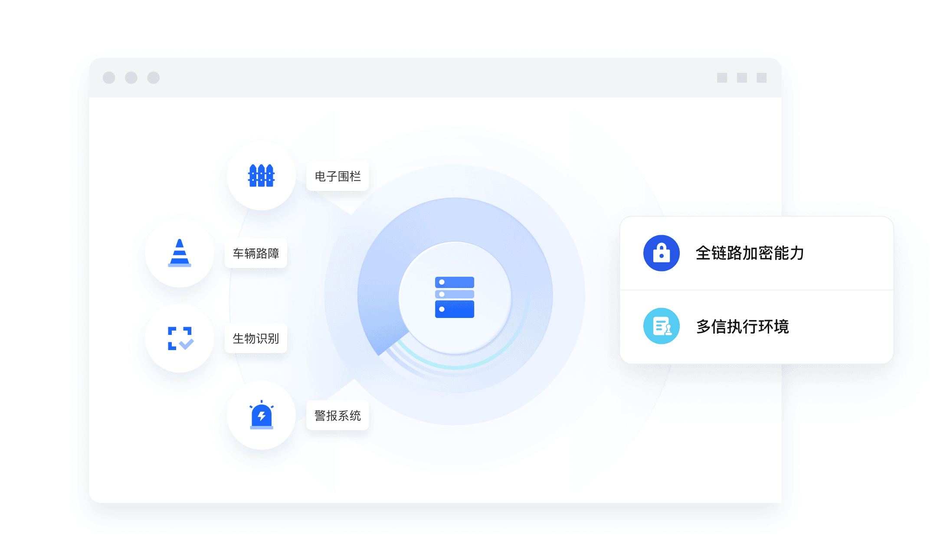
Task: Select the 电子围栏 label
Action: 337,176
